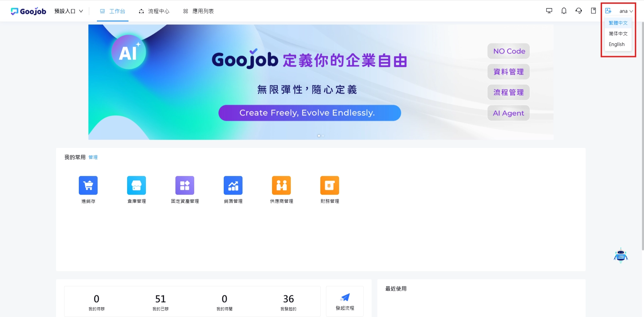This screenshot has width=644, height=317.
Task: Open the robot assistant chat icon
Action: (621, 256)
